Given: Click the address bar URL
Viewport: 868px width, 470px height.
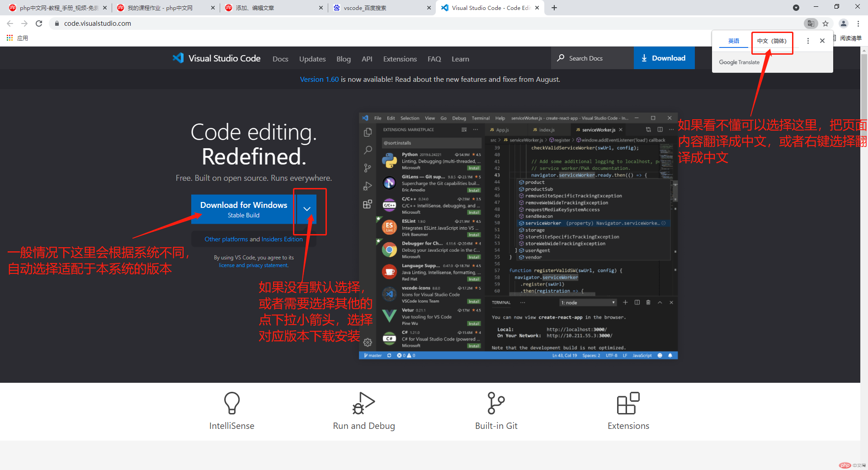Looking at the screenshot, I should pyautogui.click(x=98, y=23).
